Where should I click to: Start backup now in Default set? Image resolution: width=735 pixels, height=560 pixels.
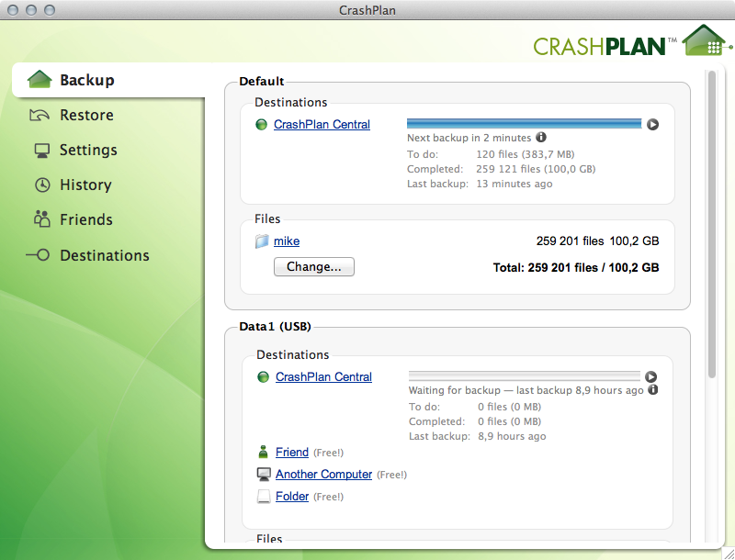tap(652, 125)
